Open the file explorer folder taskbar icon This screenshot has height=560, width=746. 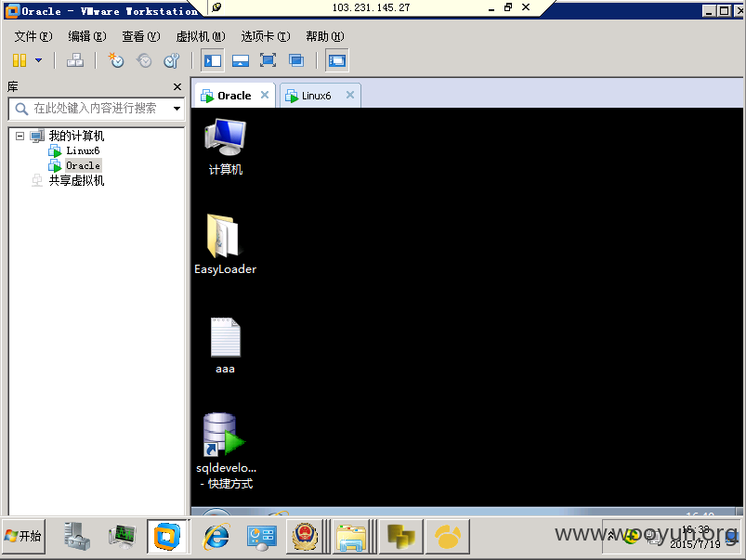tap(350, 537)
